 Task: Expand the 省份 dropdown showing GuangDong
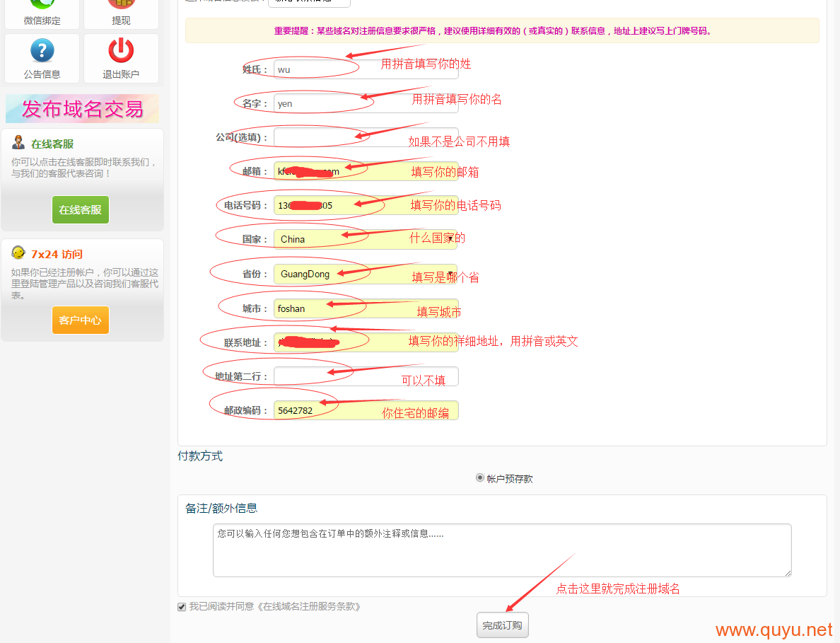click(366, 274)
